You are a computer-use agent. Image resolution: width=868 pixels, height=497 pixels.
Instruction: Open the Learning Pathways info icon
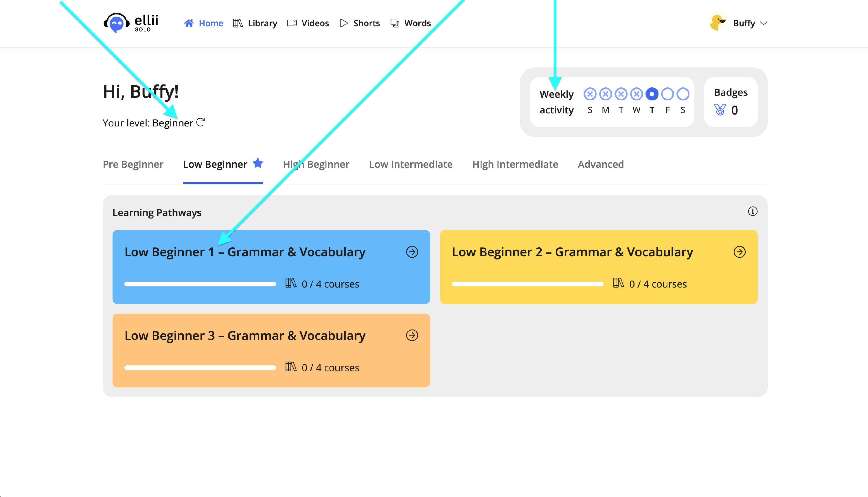click(x=752, y=211)
